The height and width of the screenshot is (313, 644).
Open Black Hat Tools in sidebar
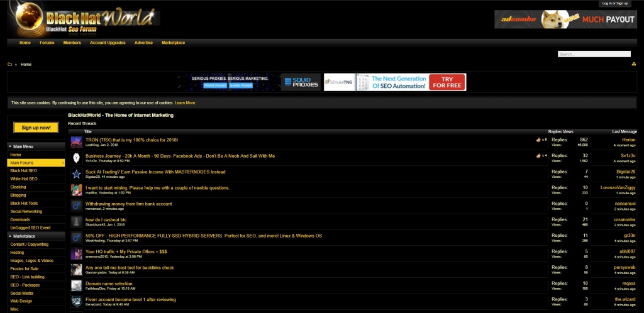click(x=24, y=204)
